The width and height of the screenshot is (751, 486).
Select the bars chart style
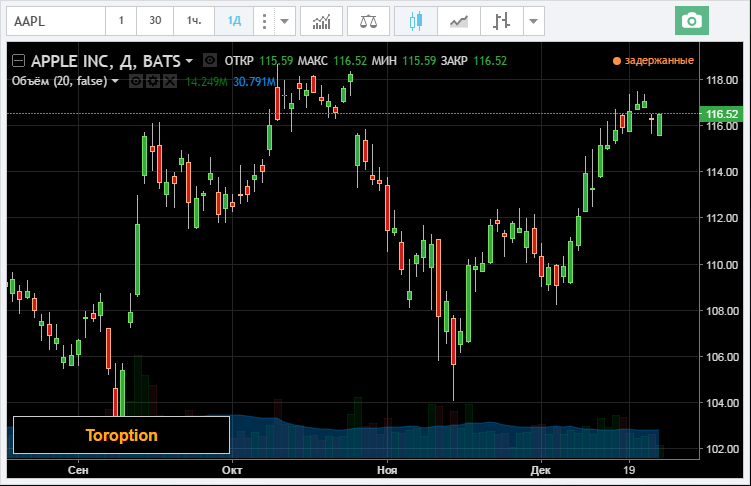(x=501, y=21)
